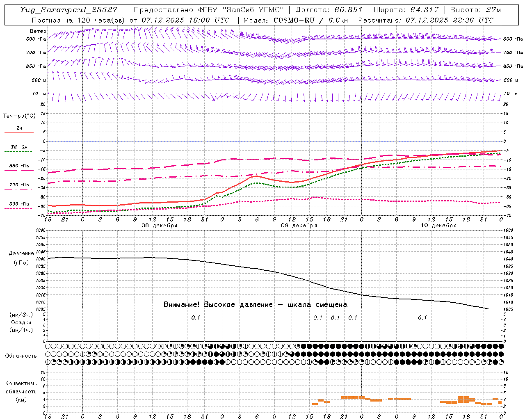
Task: Click the Высота: 27м header value
Action: 475,10
